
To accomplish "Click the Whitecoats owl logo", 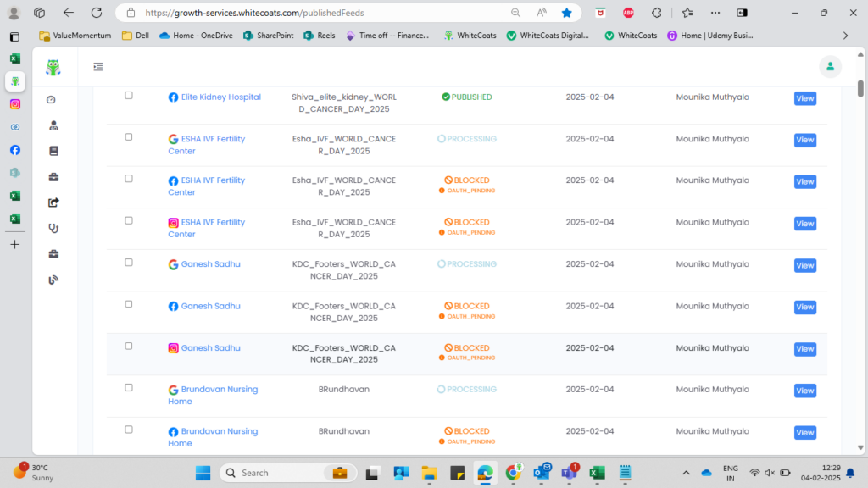I will [x=53, y=68].
